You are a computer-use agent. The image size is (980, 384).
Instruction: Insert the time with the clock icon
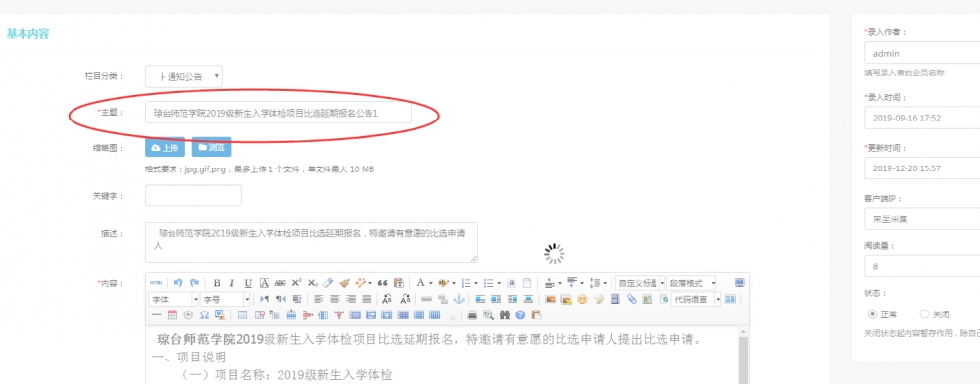pos(188,314)
